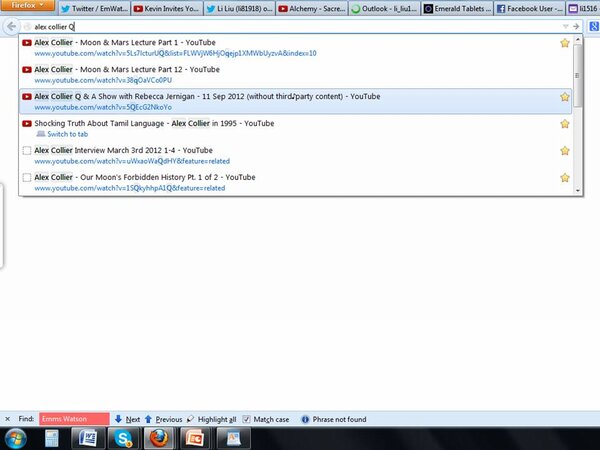The image size is (600, 450).
Task: Switch to the Kevin Invites Yo... tab
Action: pyautogui.click(x=167, y=8)
